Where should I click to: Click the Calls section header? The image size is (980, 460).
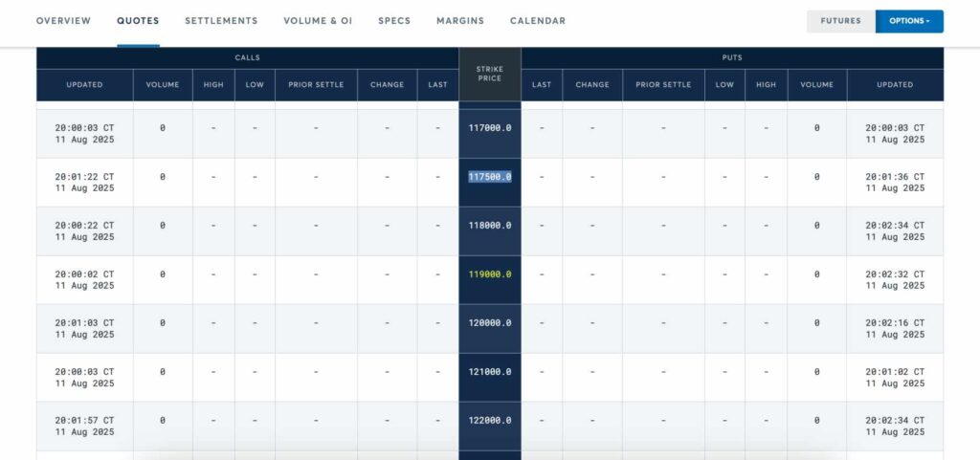point(248,58)
